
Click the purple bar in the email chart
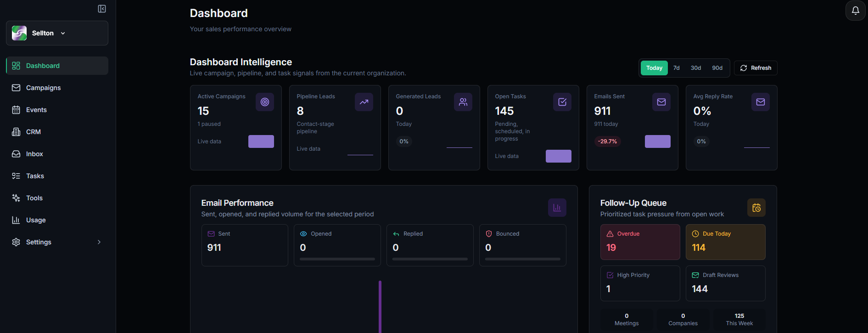point(380,306)
